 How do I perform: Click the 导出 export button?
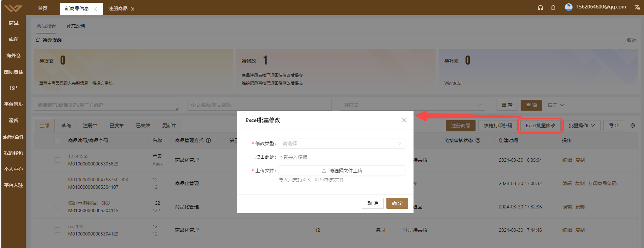tap(614, 126)
